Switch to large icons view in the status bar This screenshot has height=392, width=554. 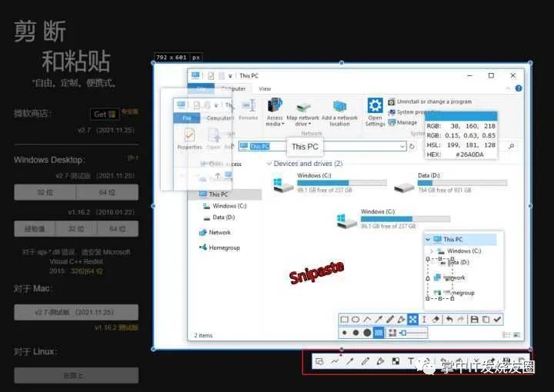tap(516, 334)
